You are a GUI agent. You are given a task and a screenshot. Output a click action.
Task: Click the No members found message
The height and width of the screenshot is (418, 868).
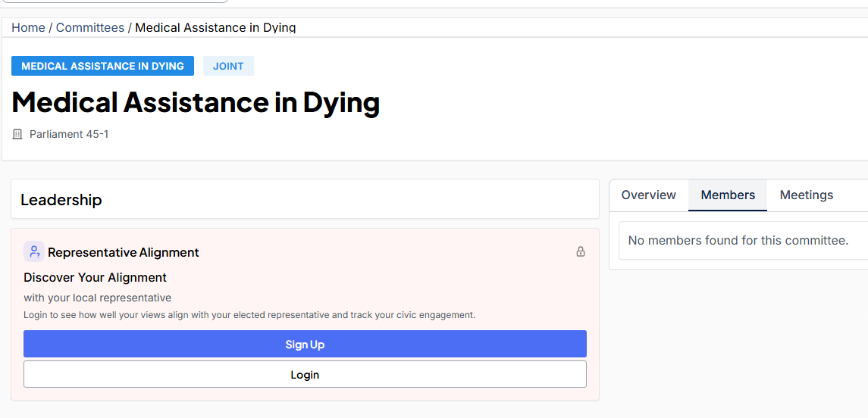click(738, 240)
